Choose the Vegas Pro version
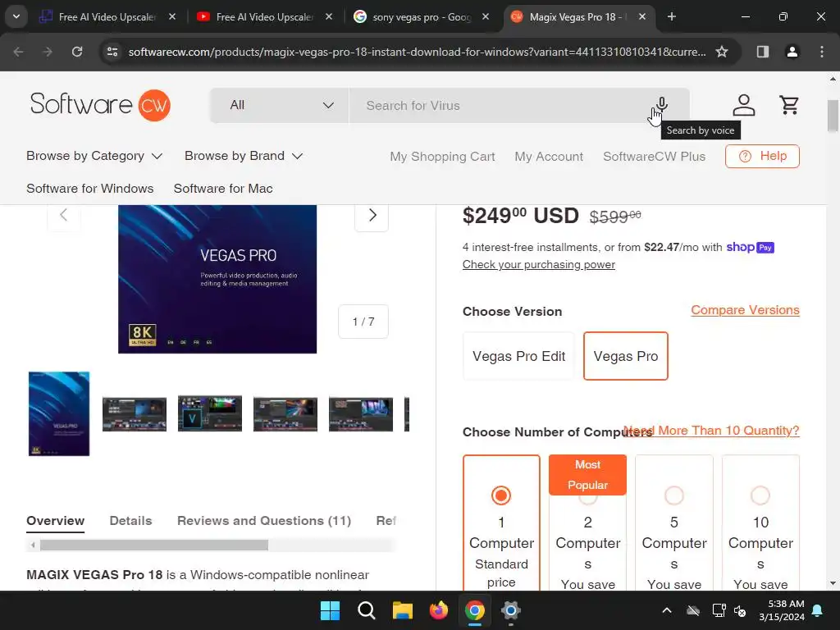The height and width of the screenshot is (630, 840). click(x=626, y=356)
